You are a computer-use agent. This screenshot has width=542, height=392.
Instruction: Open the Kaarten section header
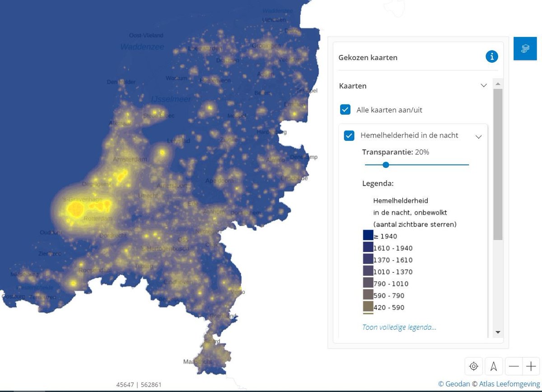point(353,86)
